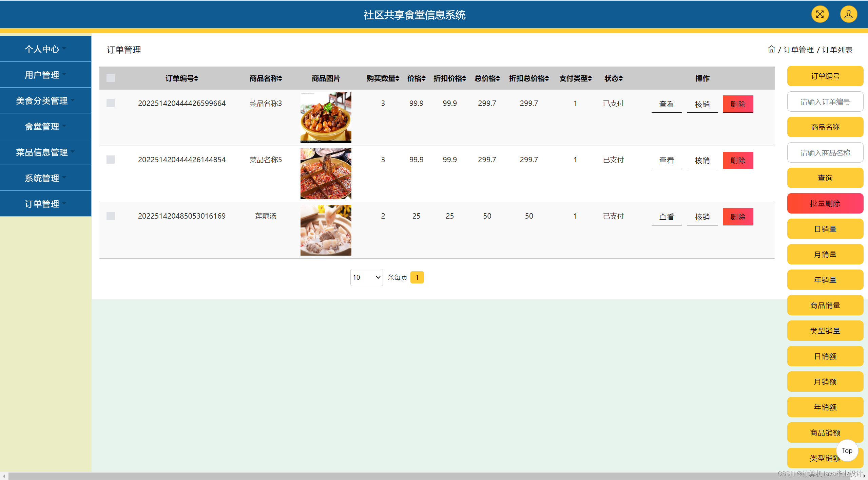Sort by 支付类型 column arrows
Image resolution: width=868 pixels, height=480 pixels.
pyautogui.click(x=590, y=78)
